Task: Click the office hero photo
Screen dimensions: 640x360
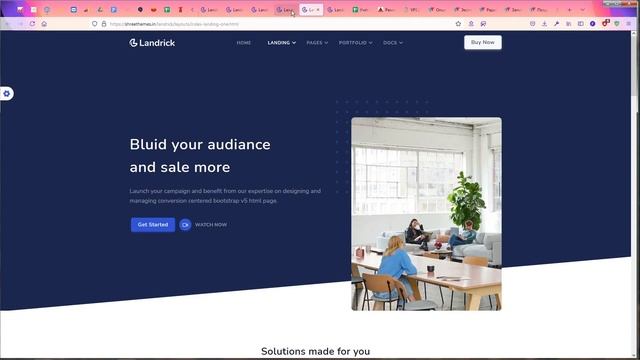Action: 427,214
